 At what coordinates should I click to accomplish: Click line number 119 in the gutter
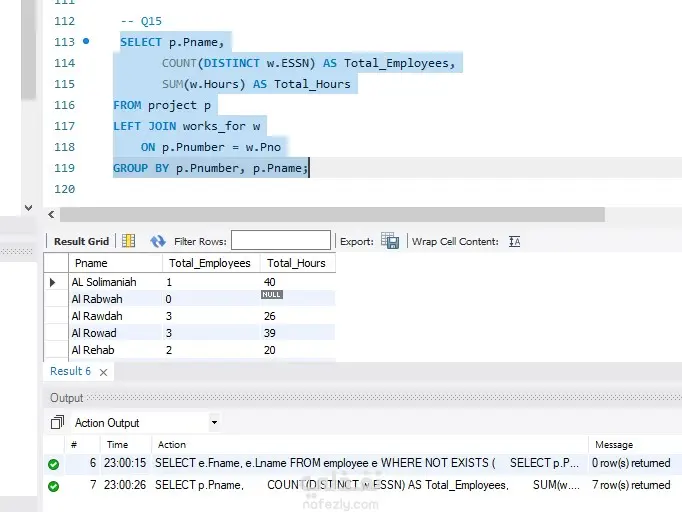coord(64,168)
